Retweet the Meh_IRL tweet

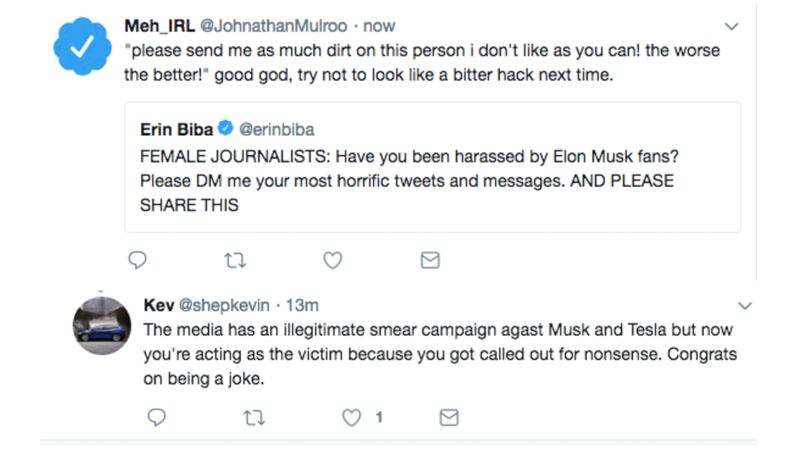click(234, 260)
